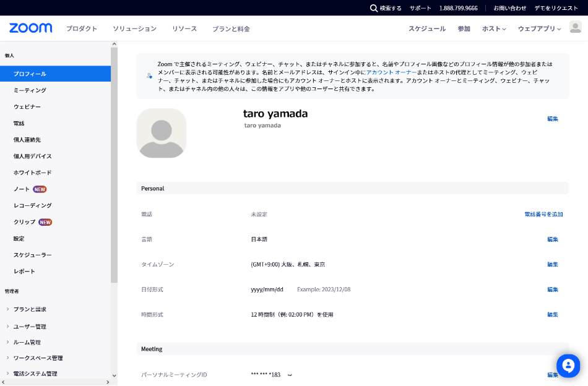Click the 日本語 language value
Image resolution: width=588 pixels, height=386 pixels.
tap(259, 239)
